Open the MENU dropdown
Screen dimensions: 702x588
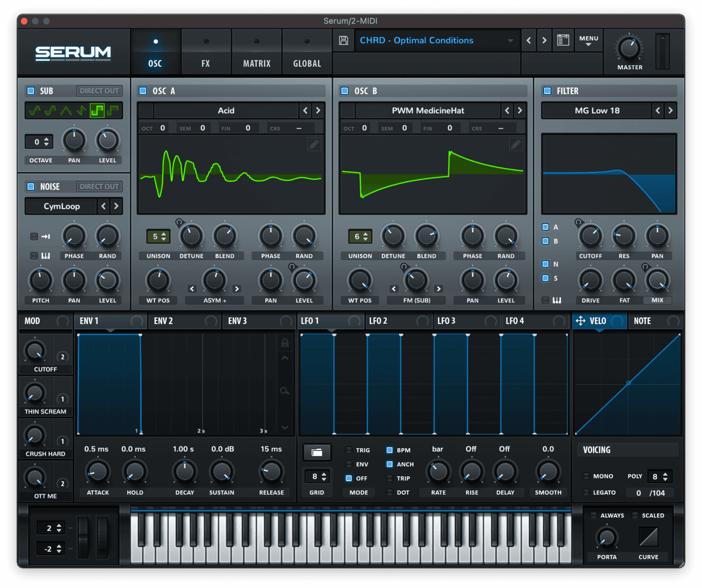pos(588,41)
